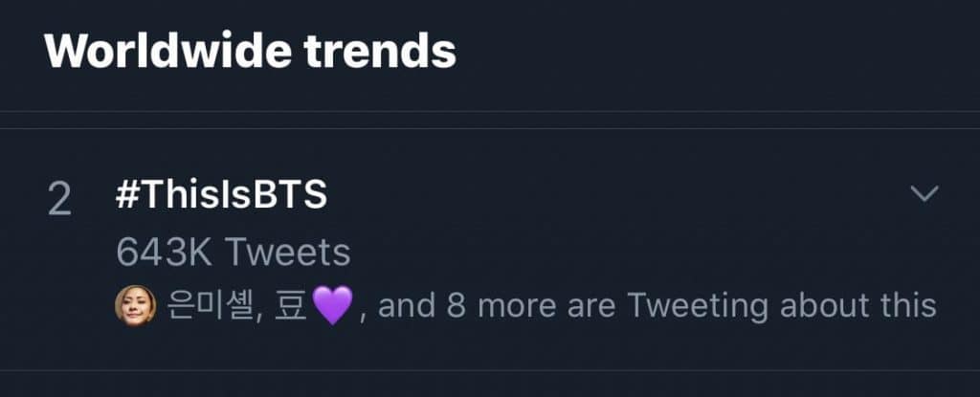Select the 643K Tweets count
The height and width of the screenshot is (397, 980).
[233, 253]
